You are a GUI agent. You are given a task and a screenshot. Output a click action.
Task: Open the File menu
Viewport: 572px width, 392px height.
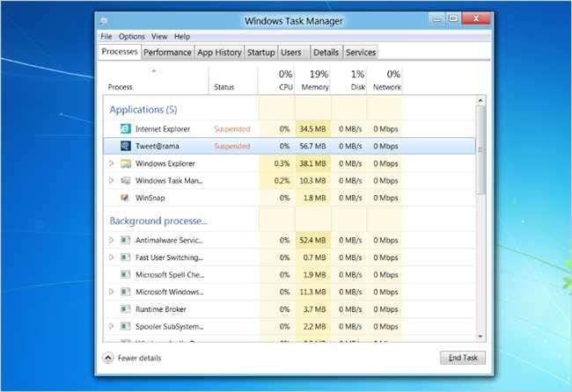106,36
